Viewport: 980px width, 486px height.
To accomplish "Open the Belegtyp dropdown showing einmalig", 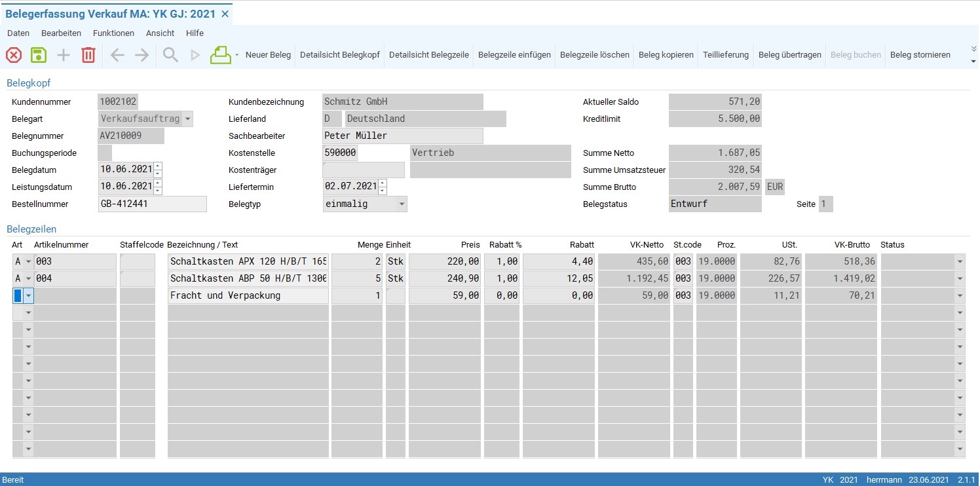I will pyautogui.click(x=402, y=204).
